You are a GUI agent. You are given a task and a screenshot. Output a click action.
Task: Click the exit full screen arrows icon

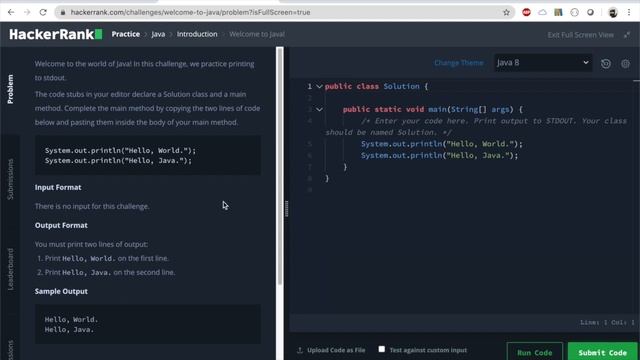627,35
